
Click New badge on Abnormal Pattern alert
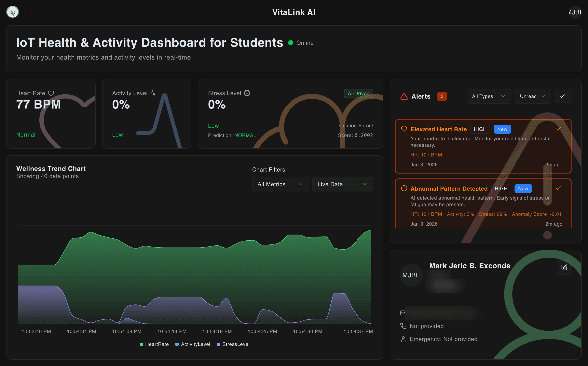[x=523, y=189]
